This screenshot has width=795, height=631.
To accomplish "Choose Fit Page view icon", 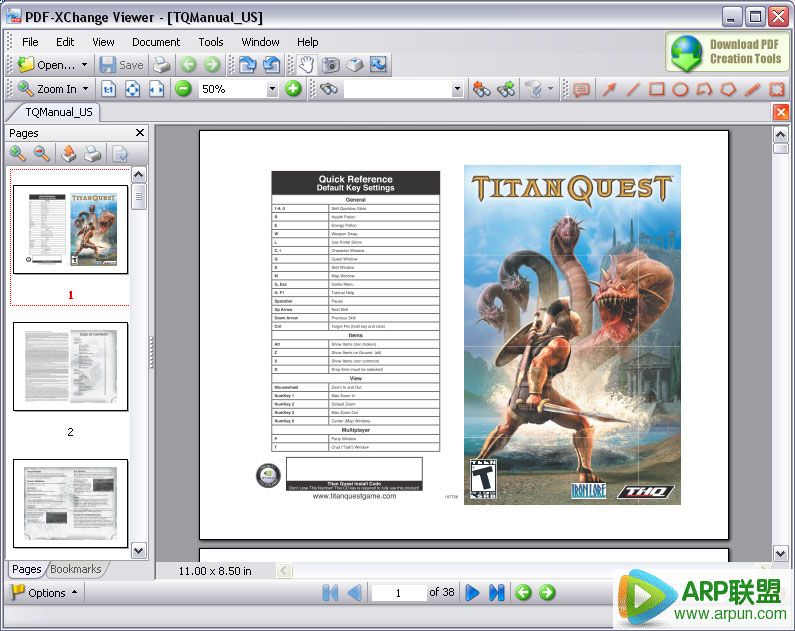I will (132, 89).
